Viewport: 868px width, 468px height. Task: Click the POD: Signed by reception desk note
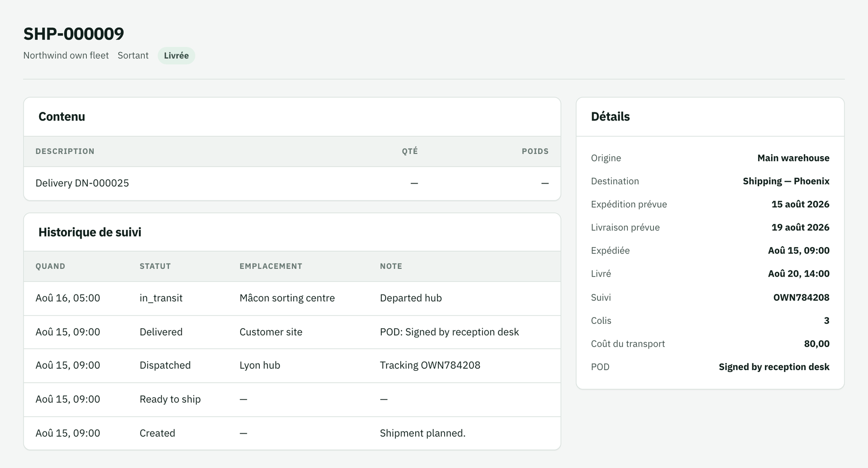(449, 332)
